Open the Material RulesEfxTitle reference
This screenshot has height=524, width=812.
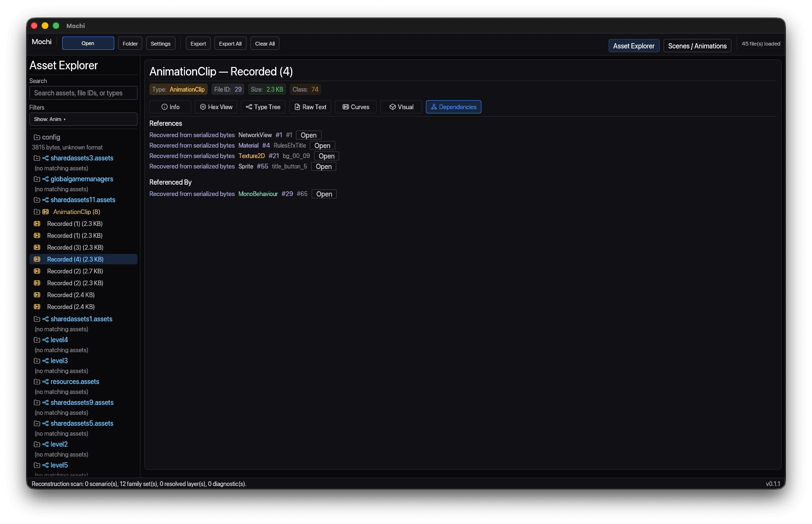pos(323,146)
